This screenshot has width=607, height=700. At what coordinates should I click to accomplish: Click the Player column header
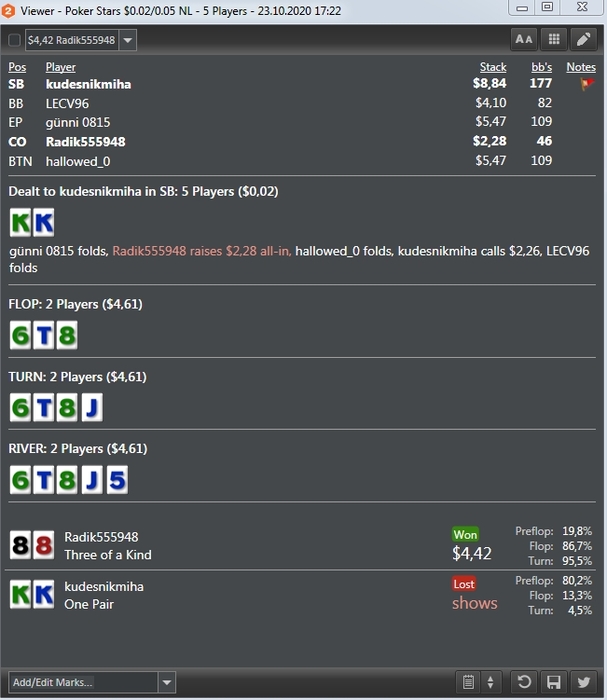click(60, 67)
